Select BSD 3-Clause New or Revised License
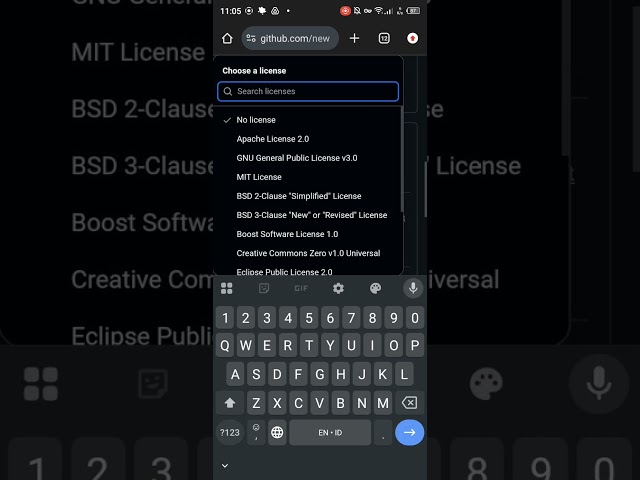Image resolution: width=640 pixels, height=480 pixels. tap(308, 215)
